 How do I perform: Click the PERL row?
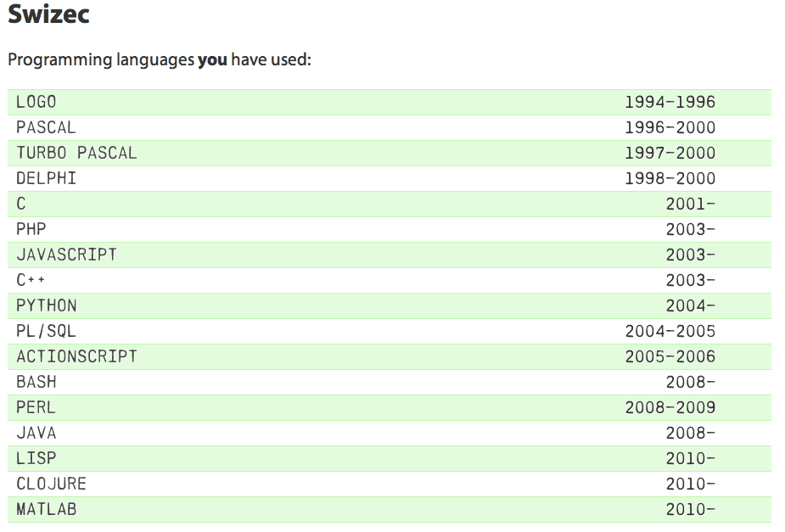(x=390, y=408)
